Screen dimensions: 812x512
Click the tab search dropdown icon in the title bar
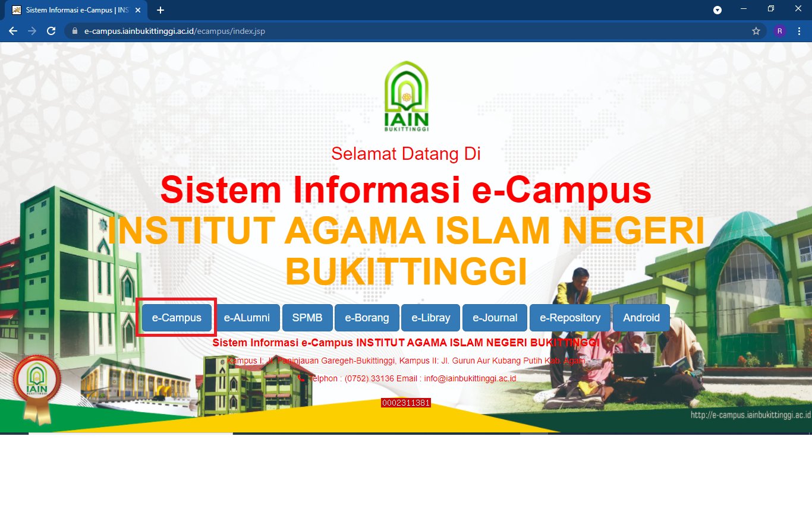tap(717, 10)
